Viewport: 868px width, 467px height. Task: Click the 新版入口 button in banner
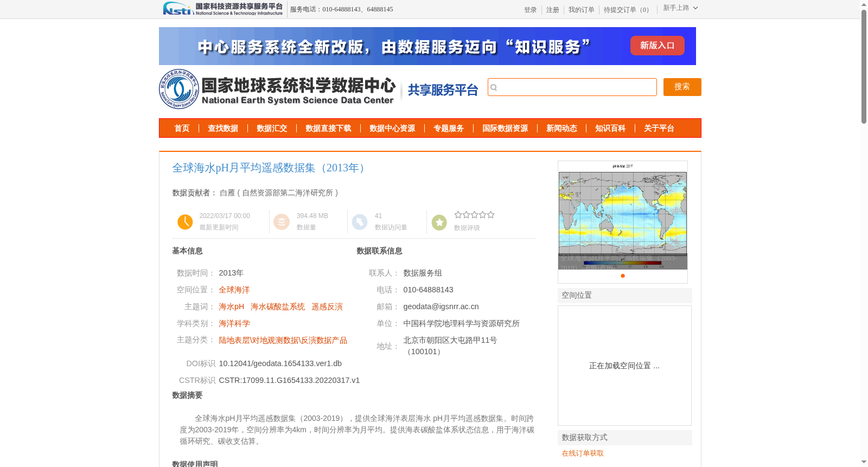[x=658, y=46]
